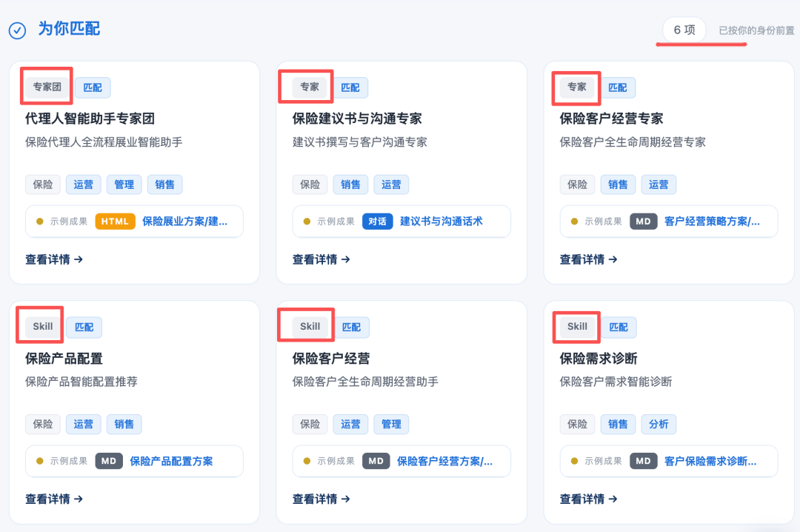
Task: Click the Skill badge on 保险需求诊断 card
Action: [577, 327]
